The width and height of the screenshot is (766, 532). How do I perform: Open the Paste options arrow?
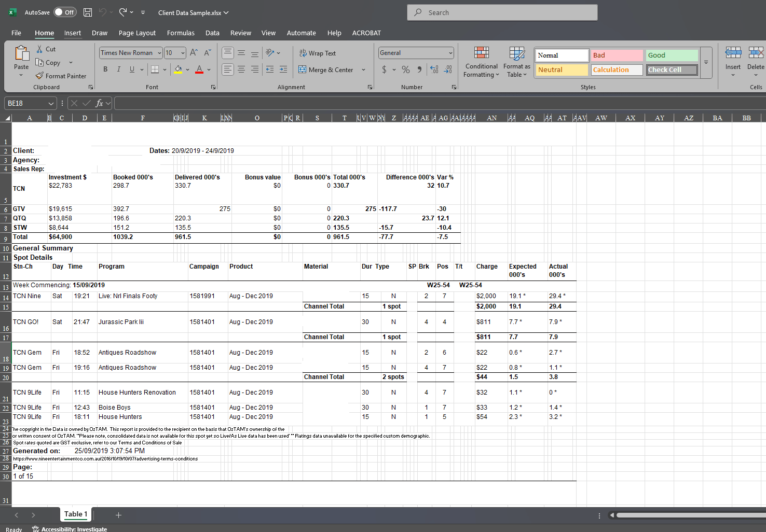tap(21, 75)
